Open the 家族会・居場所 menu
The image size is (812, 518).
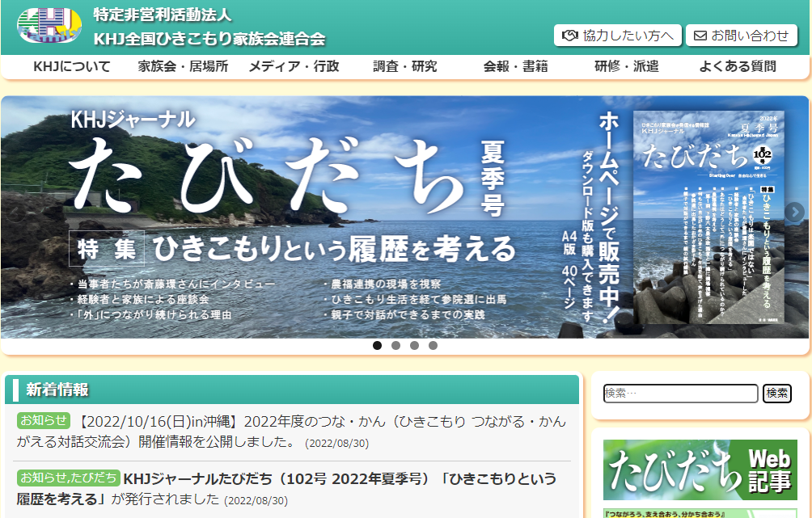click(x=183, y=66)
